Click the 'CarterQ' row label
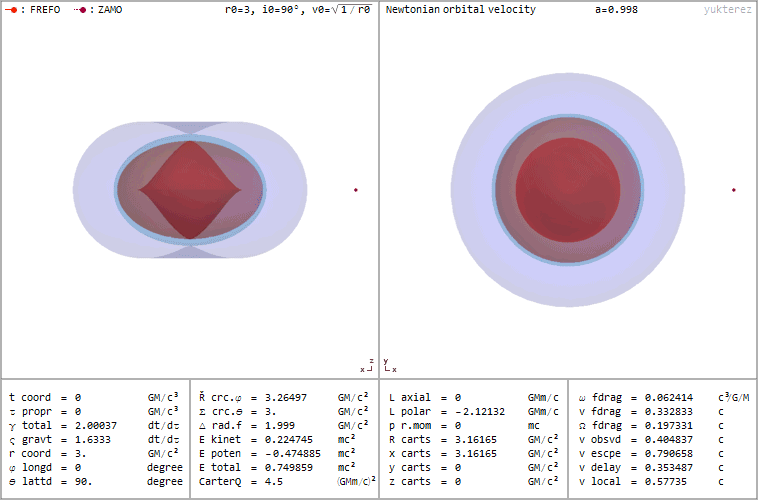Viewport: 758px width, 500px height. point(220,482)
